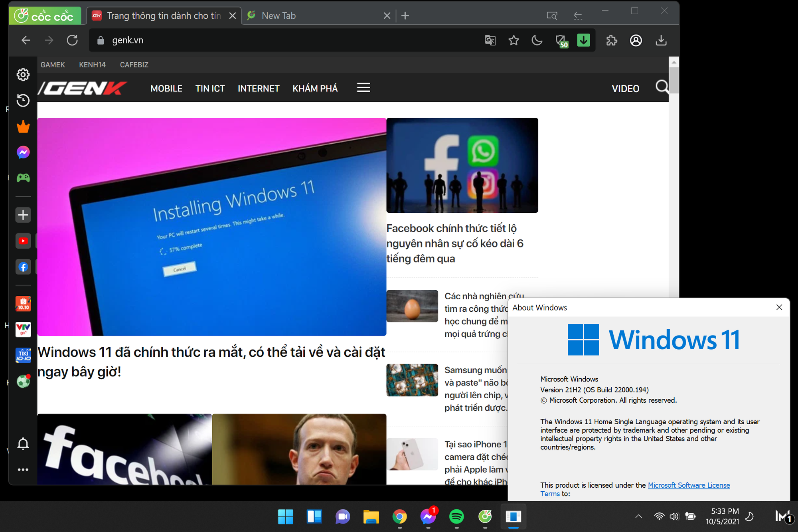Open the extensions puzzle icon
Viewport: 798px width, 532px height.
tap(611, 40)
